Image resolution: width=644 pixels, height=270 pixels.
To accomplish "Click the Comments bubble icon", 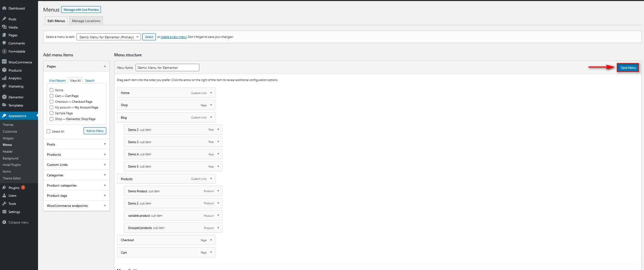I will 4,43.
